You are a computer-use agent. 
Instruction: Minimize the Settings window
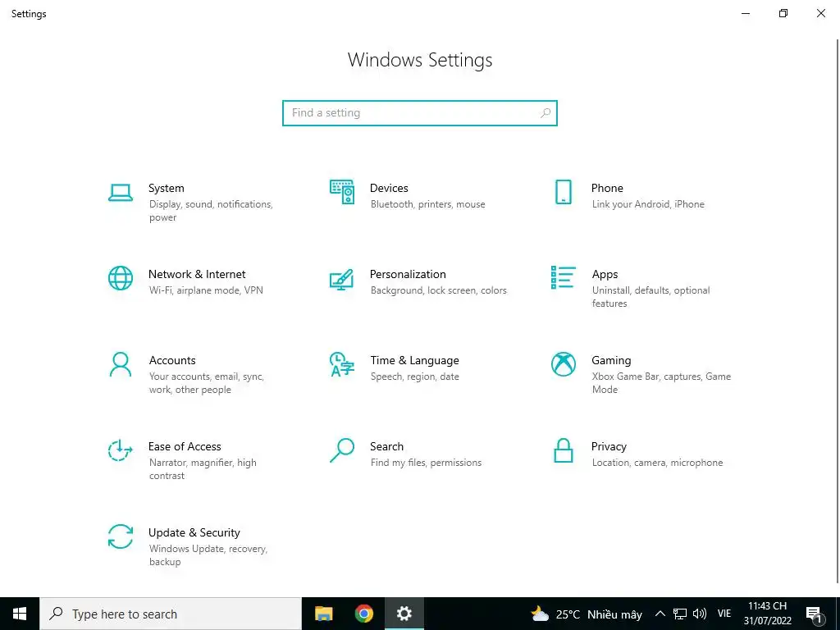[745, 13]
